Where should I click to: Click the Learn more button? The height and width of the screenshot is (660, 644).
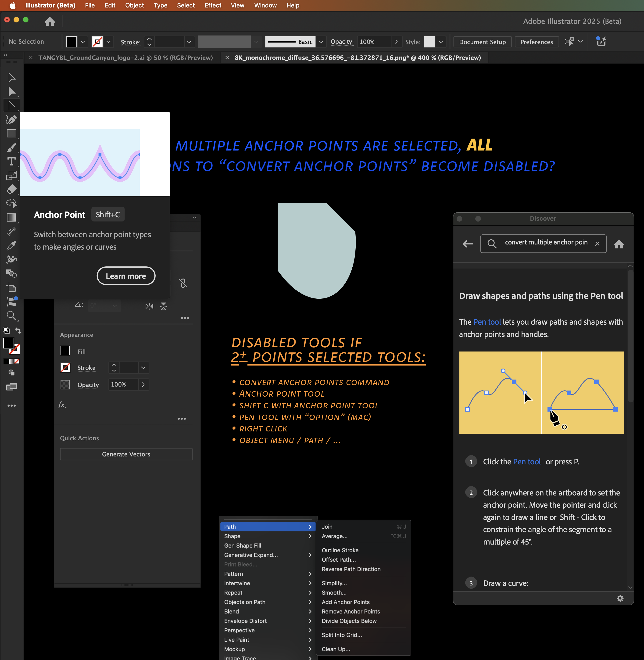point(126,276)
